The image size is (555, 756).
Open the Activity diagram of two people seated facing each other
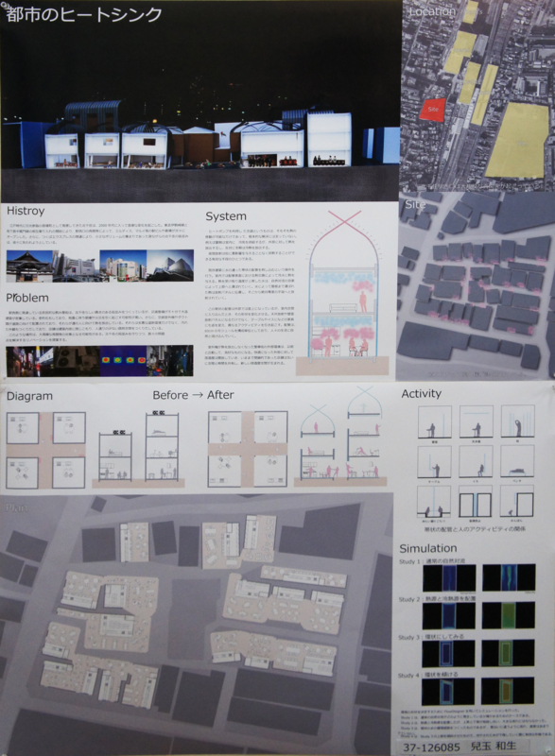click(434, 502)
